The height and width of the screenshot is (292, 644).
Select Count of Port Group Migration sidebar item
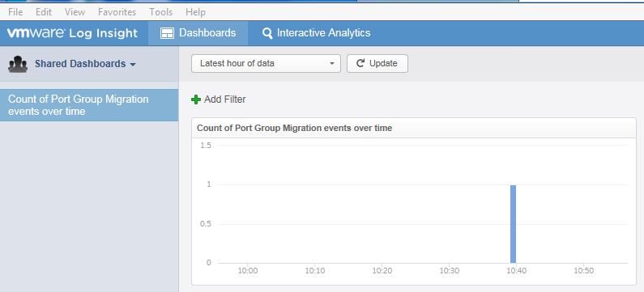click(x=89, y=105)
